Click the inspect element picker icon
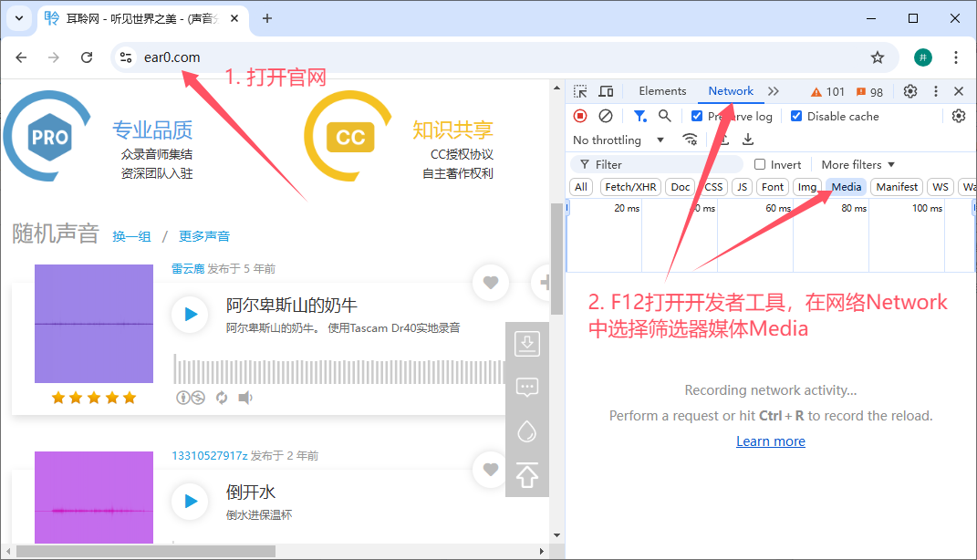The image size is (977, 560). click(x=580, y=91)
